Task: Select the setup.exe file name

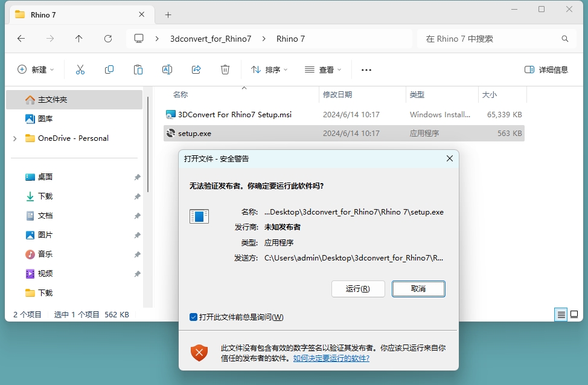Action: (x=194, y=134)
